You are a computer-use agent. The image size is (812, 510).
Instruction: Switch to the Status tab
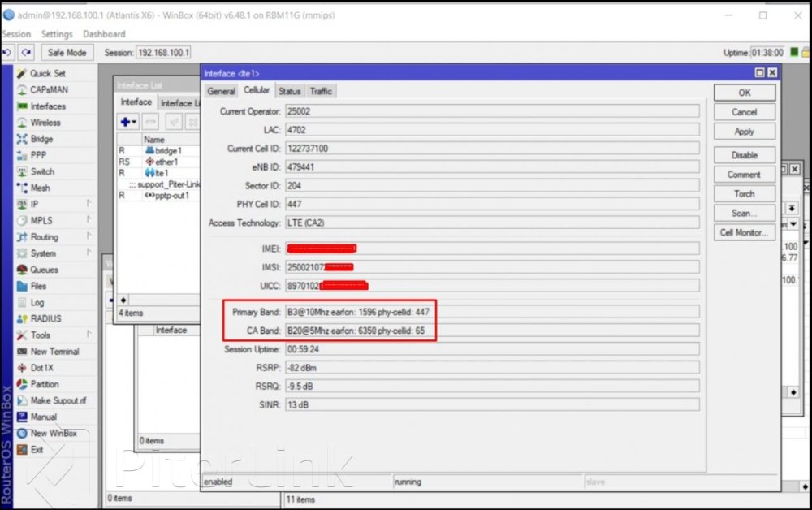pos(290,91)
